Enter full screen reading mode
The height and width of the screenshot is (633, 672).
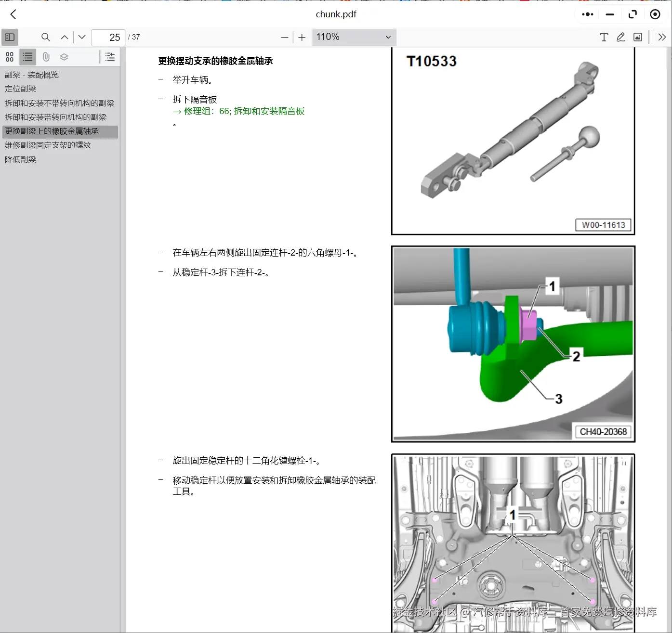[x=632, y=14]
